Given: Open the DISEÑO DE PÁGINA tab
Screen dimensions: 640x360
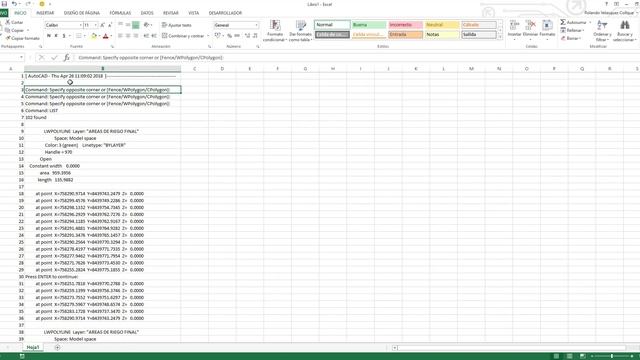Looking at the screenshot, I should 82,13.
